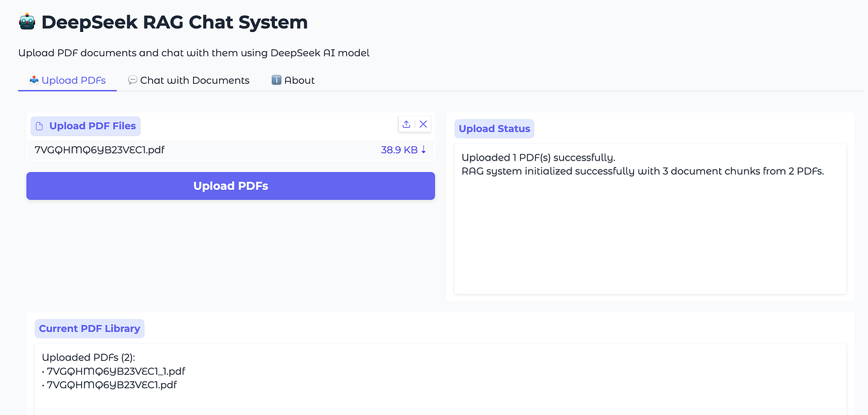
Task: Click the upload icon in the file toolbar
Action: point(407,124)
